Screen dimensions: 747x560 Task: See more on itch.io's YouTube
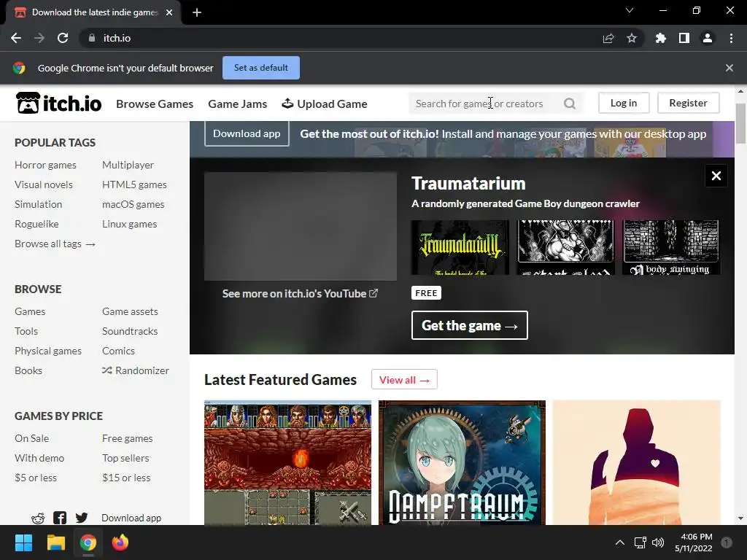coord(300,294)
